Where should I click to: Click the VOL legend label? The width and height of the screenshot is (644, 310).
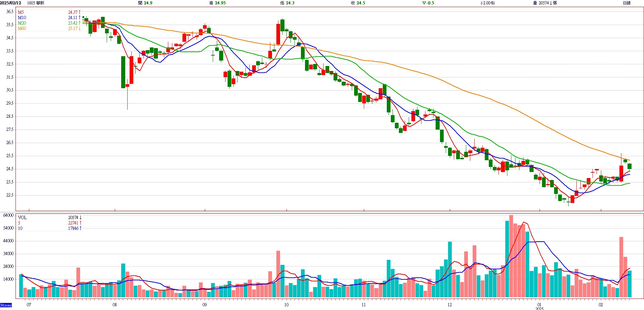[22, 218]
